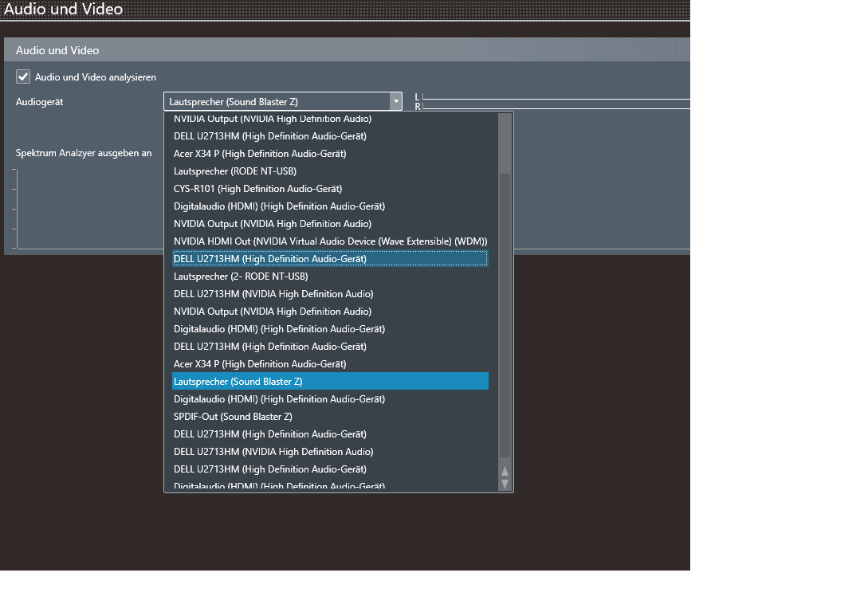
Task: Collapse the Audiogerät dropdown via its arrow button
Action: click(395, 101)
